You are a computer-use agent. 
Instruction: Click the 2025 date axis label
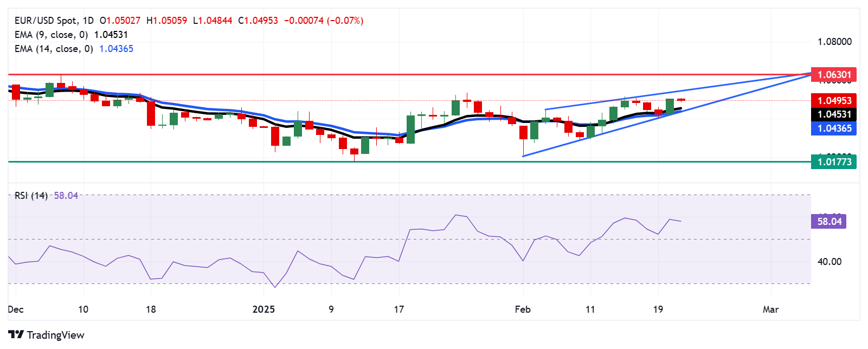pyautogui.click(x=263, y=309)
